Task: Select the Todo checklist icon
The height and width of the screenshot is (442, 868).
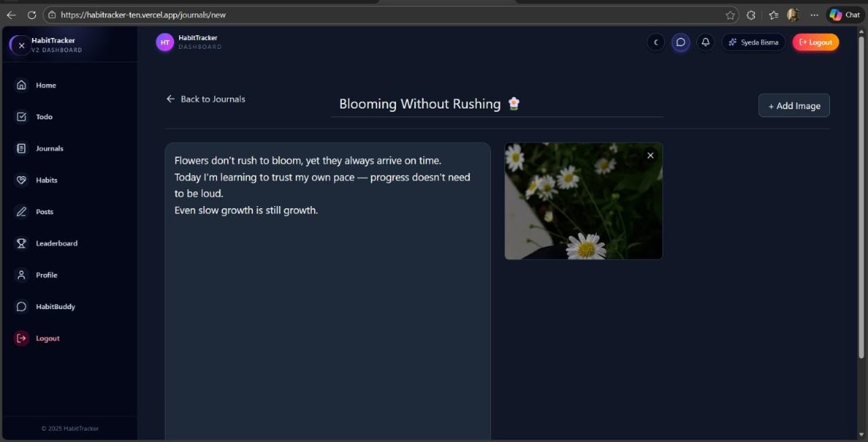Action: coord(22,117)
